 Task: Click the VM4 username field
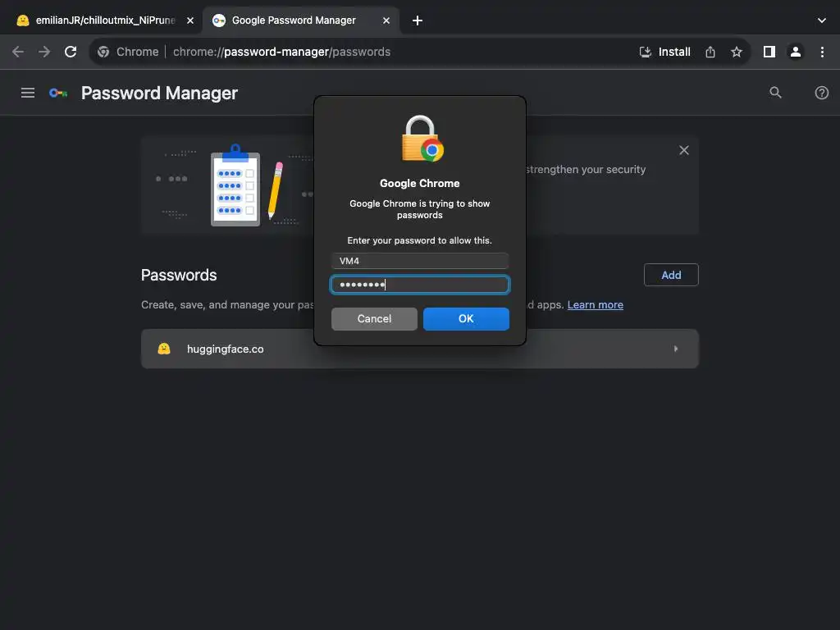[x=419, y=261]
